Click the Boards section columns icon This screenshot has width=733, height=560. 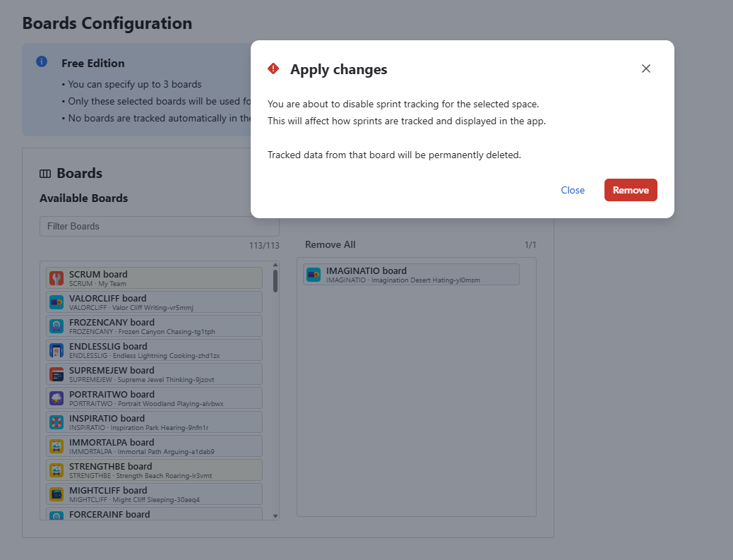pos(45,174)
